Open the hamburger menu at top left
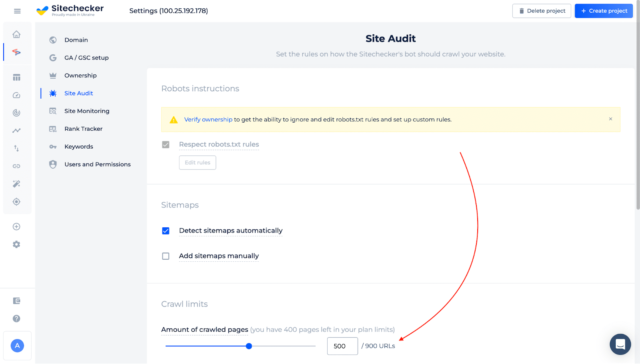Viewport: 640px width, 364px height. tap(17, 11)
